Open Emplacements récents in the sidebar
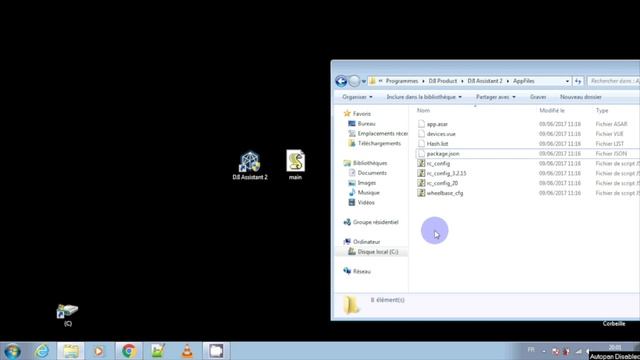This screenshot has height=360, width=640. [382, 133]
